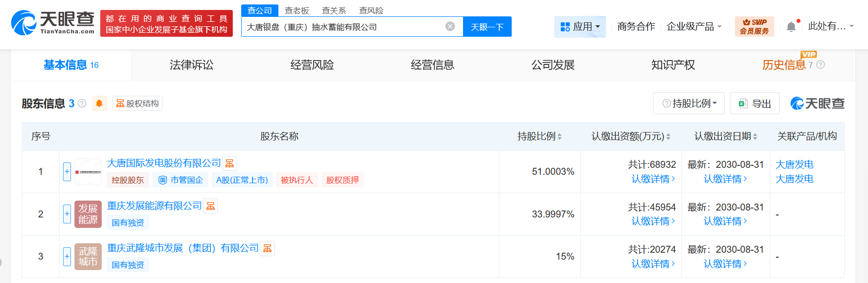Export shareholder list with 导出 button
This screenshot has height=283, width=868.
pos(754,103)
